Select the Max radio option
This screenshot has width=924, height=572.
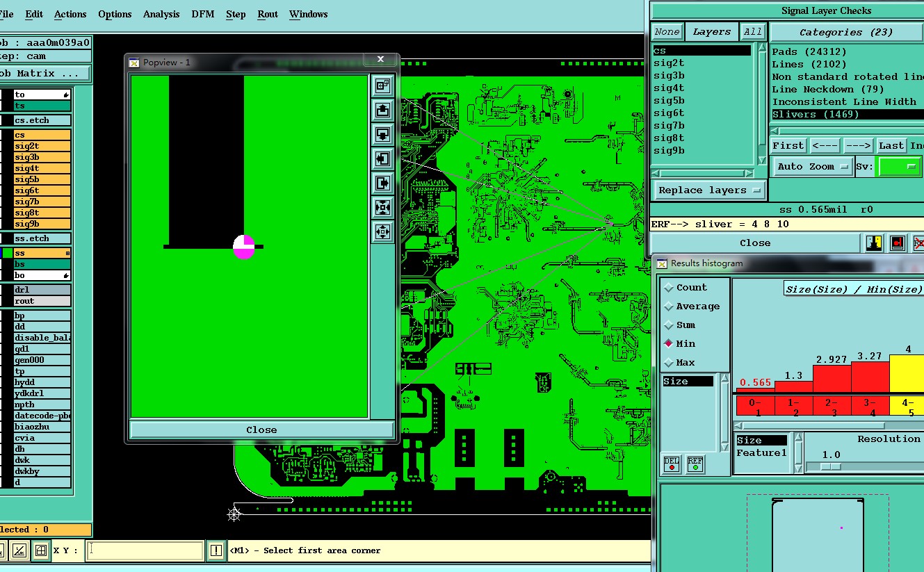pyautogui.click(x=679, y=363)
